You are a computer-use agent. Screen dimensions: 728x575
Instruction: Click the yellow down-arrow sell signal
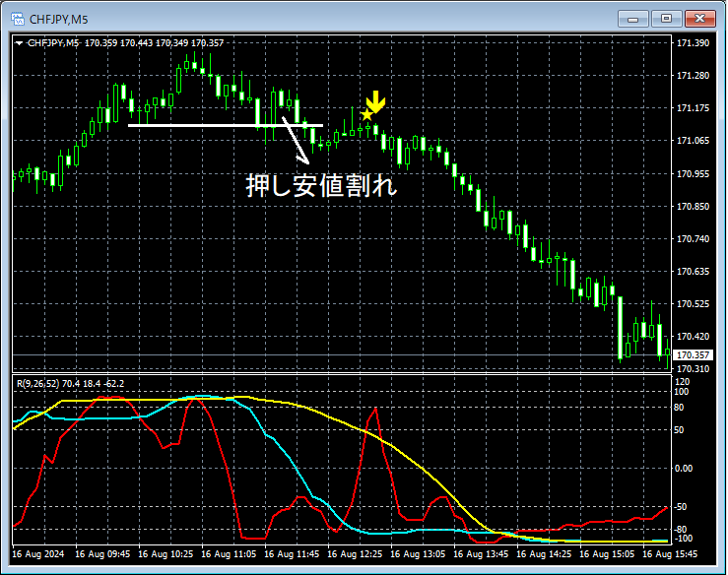click(375, 101)
